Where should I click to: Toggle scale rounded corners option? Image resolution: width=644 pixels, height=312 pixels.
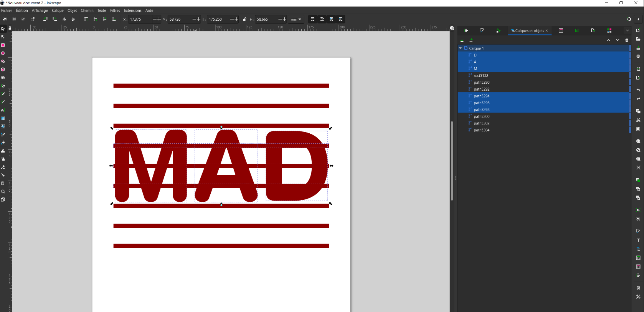point(322,19)
